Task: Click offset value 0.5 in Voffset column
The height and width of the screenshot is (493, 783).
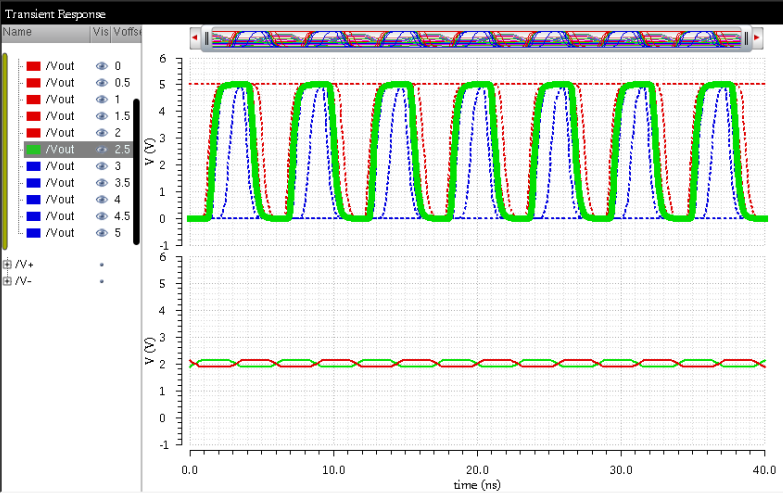Action: [122, 82]
